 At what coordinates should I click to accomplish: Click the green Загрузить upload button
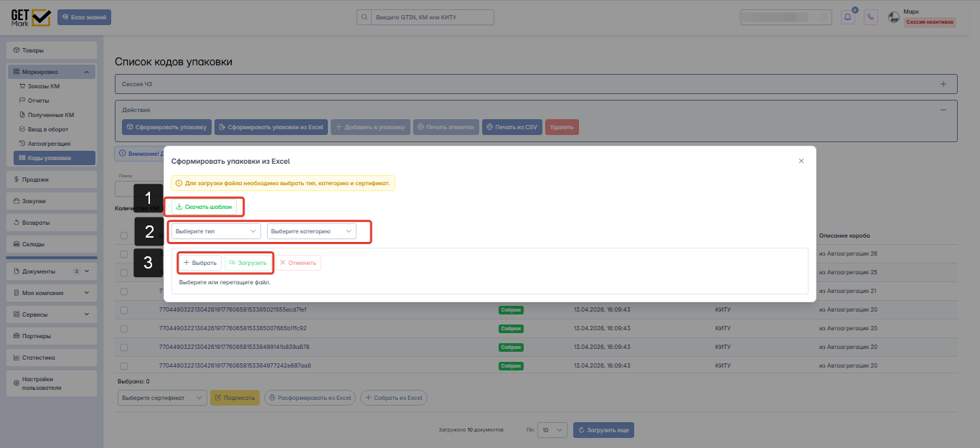tap(248, 263)
